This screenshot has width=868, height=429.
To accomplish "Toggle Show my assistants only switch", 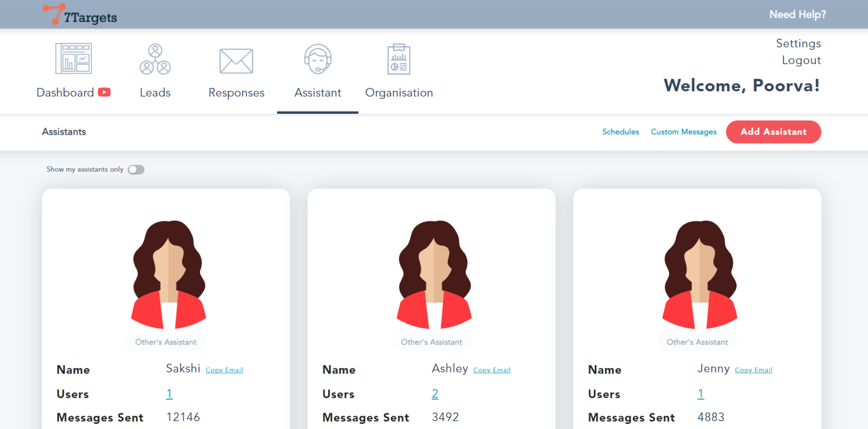I will coord(136,169).
